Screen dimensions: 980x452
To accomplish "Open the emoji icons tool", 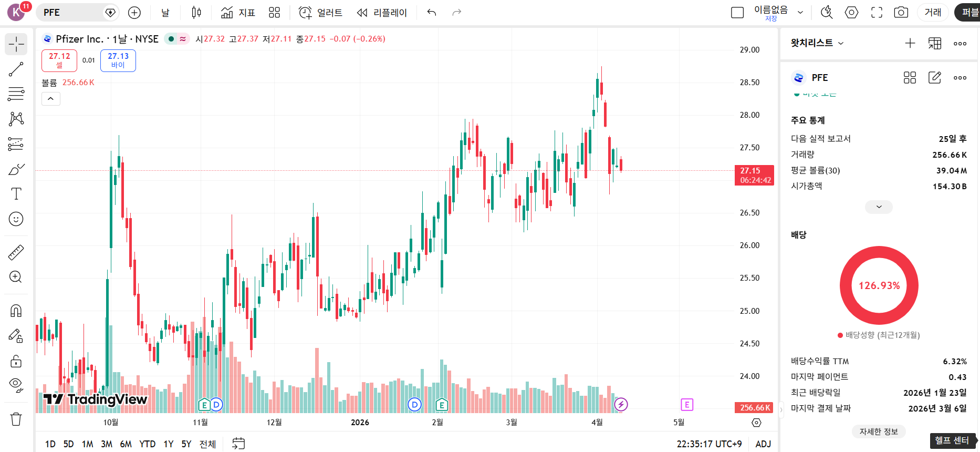I will pyautogui.click(x=16, y=219).
